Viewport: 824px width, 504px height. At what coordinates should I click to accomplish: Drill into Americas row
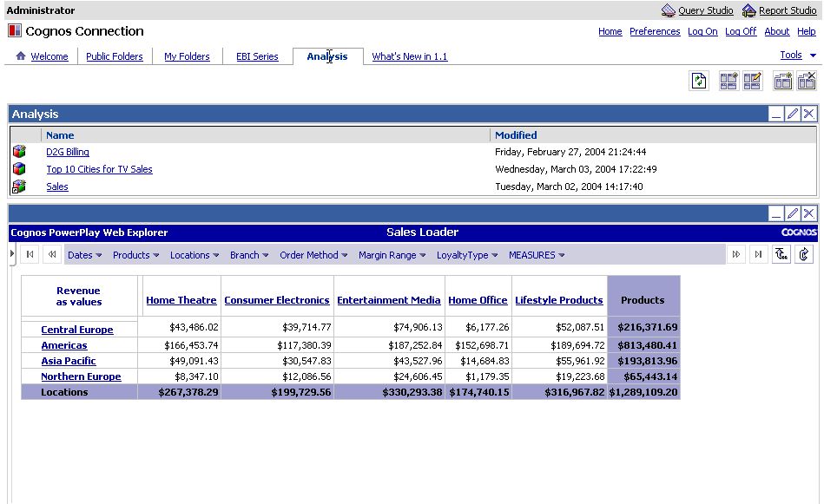pyautogui.click(x=64, y=345)
